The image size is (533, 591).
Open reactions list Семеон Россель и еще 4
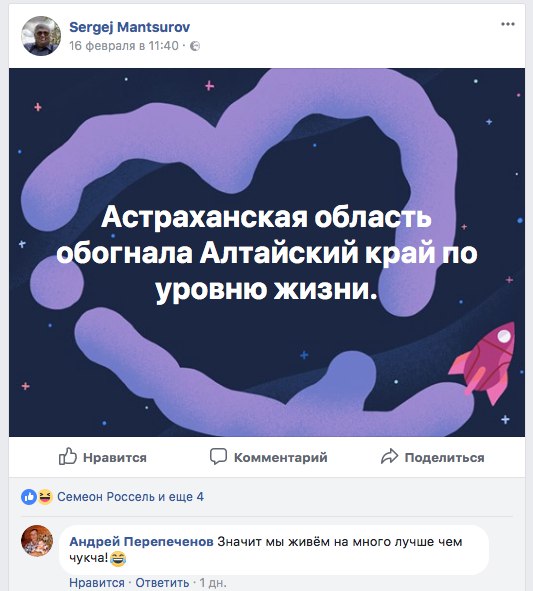click(x=130, y=497)
